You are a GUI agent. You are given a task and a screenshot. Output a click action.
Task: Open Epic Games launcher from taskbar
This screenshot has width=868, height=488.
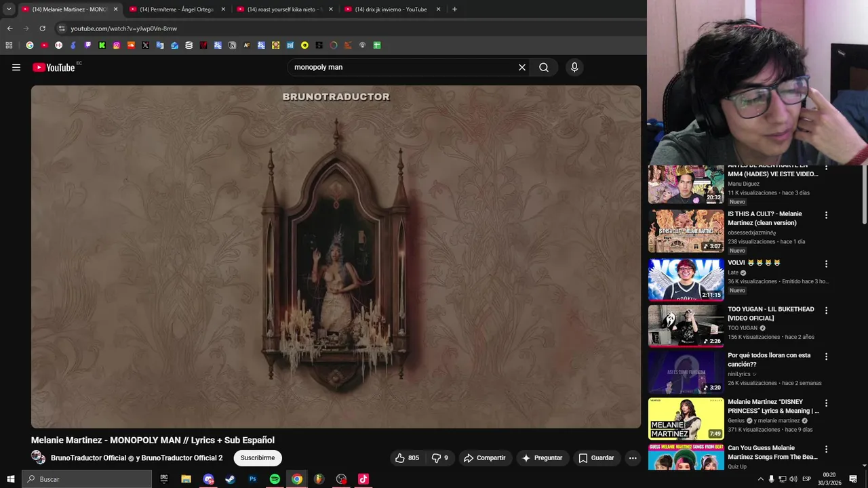click(164, 479)
